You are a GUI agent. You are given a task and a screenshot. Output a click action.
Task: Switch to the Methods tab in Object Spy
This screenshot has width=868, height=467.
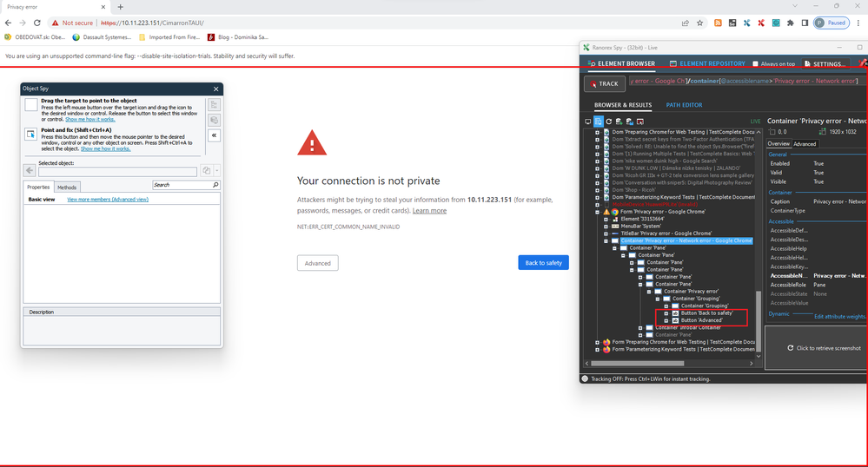click(67, 187)
